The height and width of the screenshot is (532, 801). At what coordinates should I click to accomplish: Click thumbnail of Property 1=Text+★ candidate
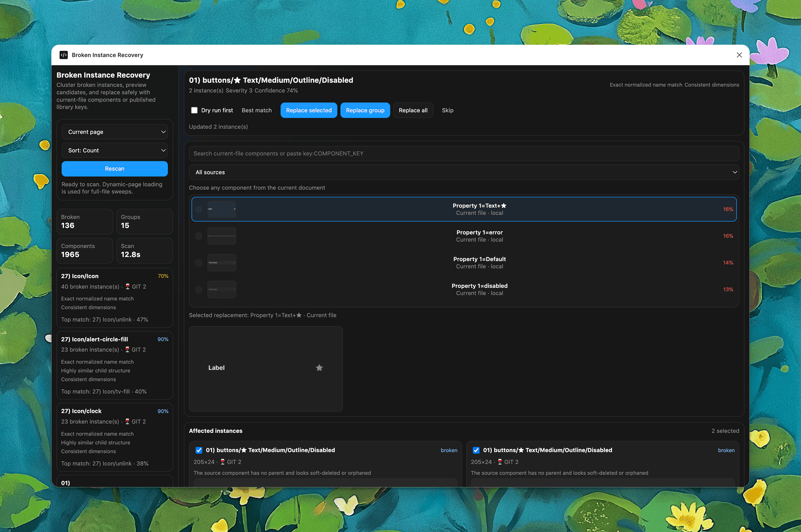(x=221, y=209)
